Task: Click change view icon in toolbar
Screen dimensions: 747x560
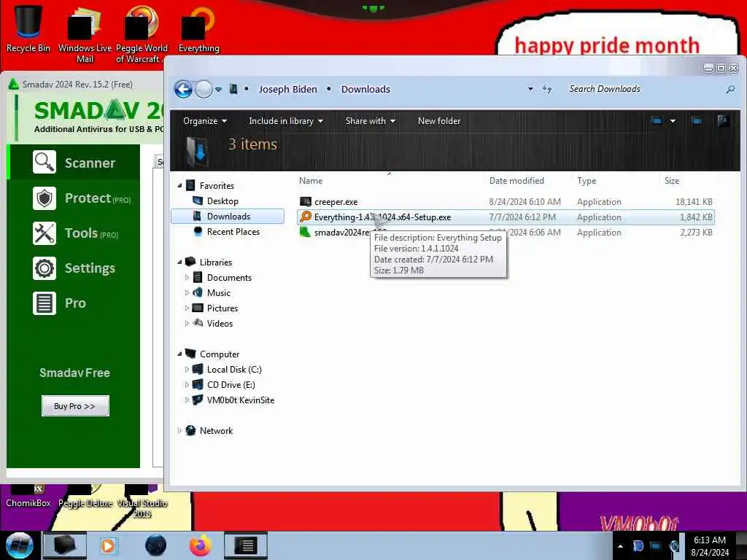Action: (x=657, y=121)
